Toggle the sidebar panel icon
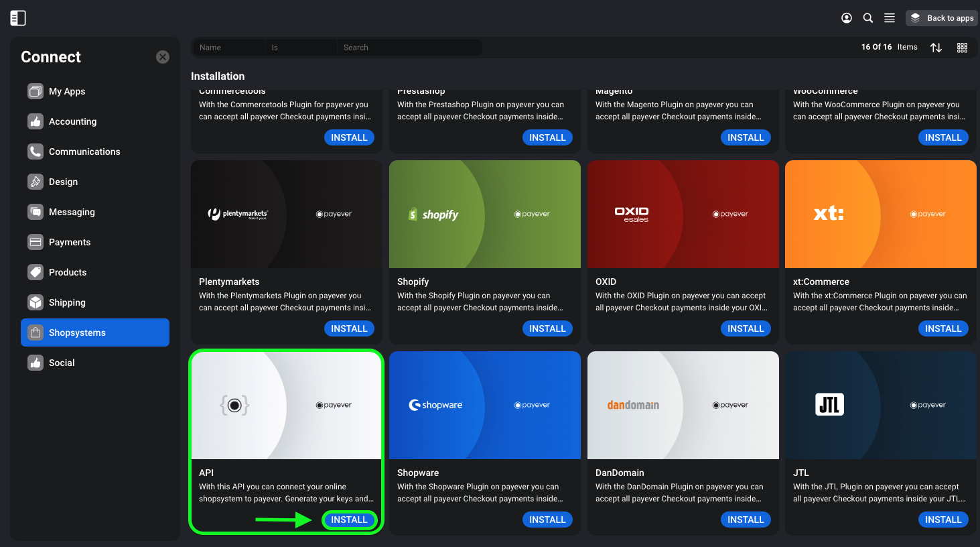The height and width of the screenshot is (547, 980). click(x=18, y=18)
